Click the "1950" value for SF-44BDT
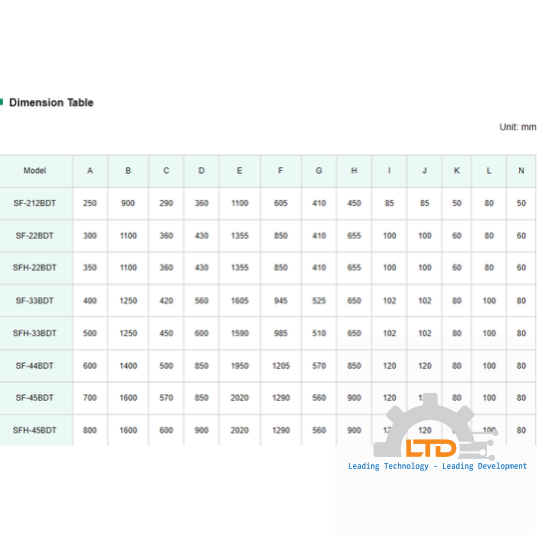The width and height of the screenshot is (540, 540). 240,366
